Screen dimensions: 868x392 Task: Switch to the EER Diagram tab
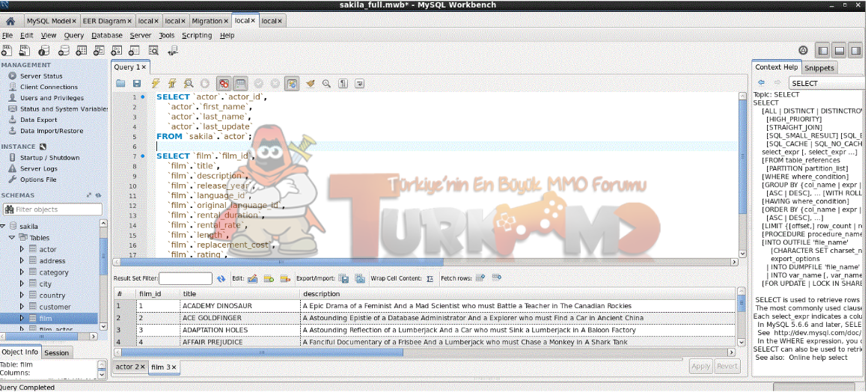click(108, 21)
